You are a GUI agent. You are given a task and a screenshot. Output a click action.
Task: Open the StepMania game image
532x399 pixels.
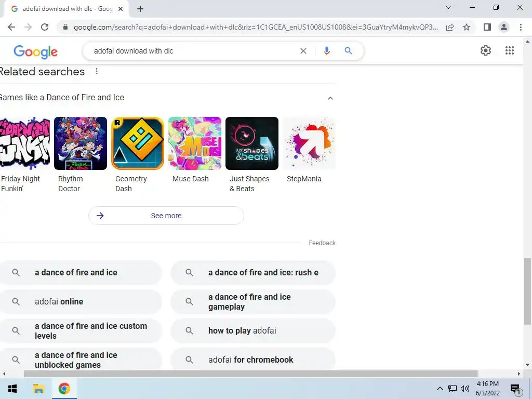(309, 143)
